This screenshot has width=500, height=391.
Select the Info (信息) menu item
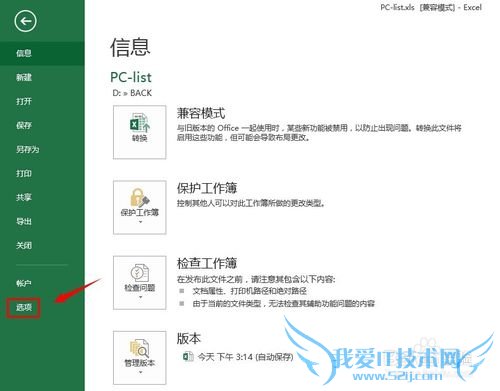(42, 53)
